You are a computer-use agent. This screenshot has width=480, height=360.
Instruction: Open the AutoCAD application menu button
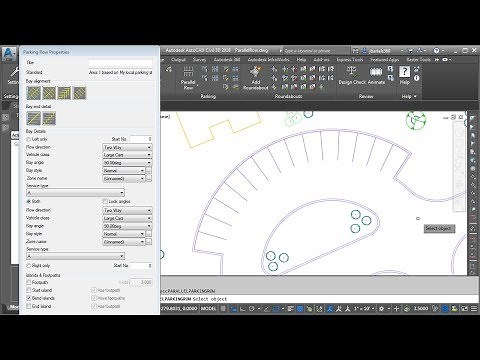click(9, 54)
